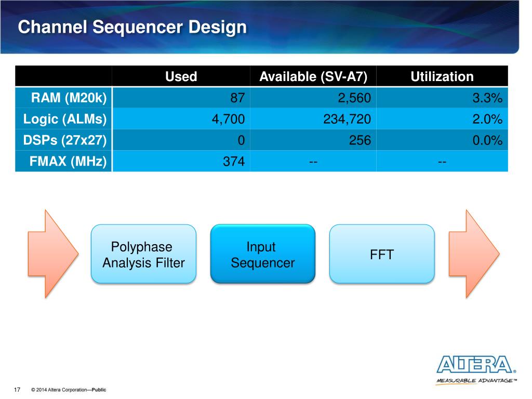Select the 2.0% utilization cell
This screenshot has height=399, width=532.
[442, 119]
